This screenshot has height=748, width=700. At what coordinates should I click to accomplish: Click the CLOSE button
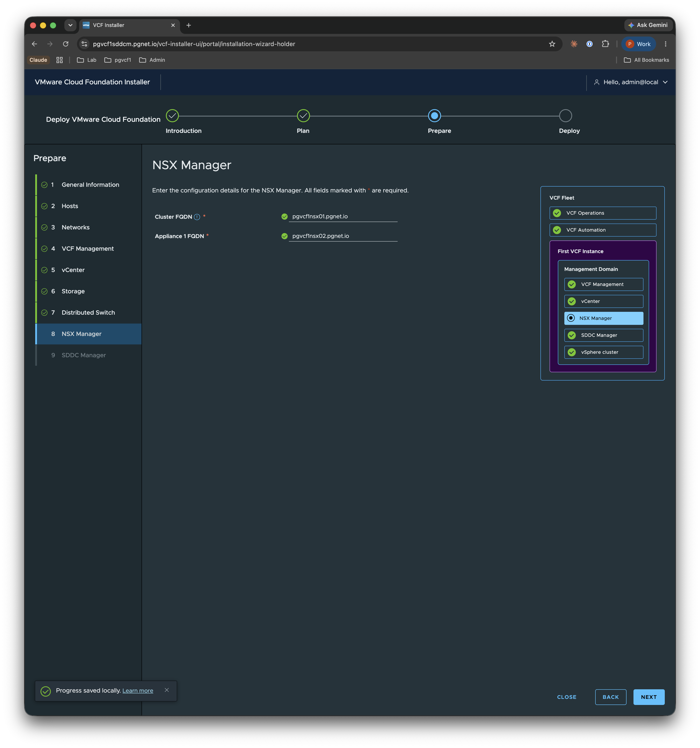coord(567,697)
